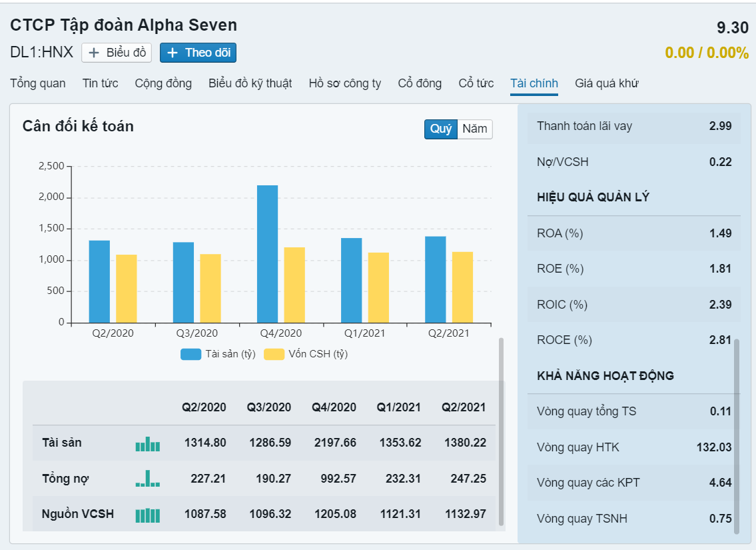Click the right panel financial ratios scrollbar
Screen dimensions: 756x550
click(736, 437)
